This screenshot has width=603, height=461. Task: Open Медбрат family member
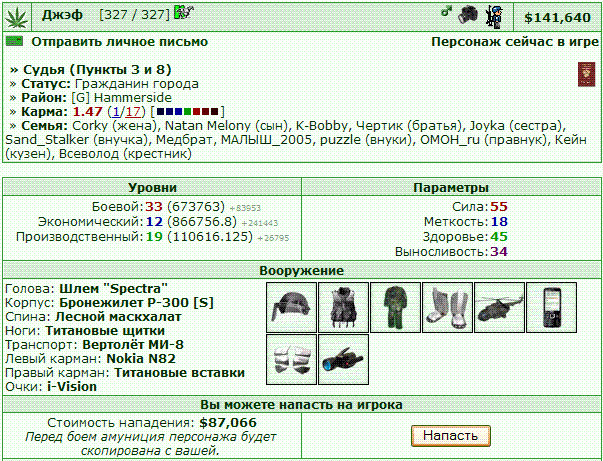[x=184, y=140]
